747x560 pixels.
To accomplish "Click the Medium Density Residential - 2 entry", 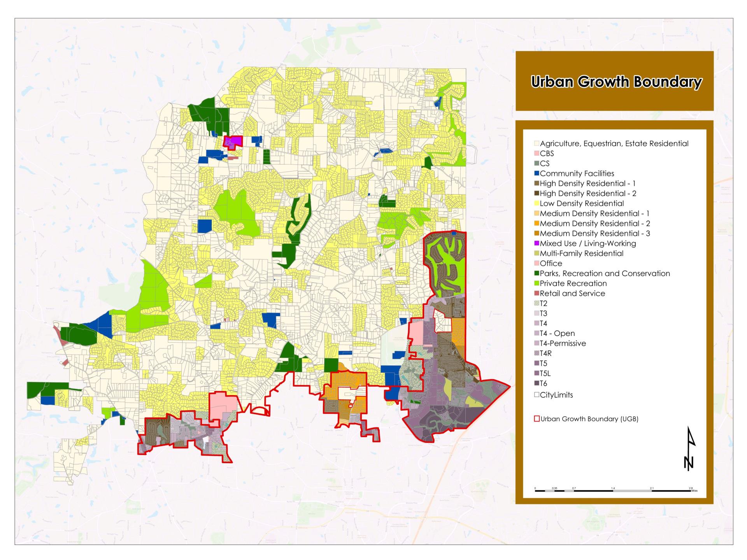I will click(x=592, y=224).
